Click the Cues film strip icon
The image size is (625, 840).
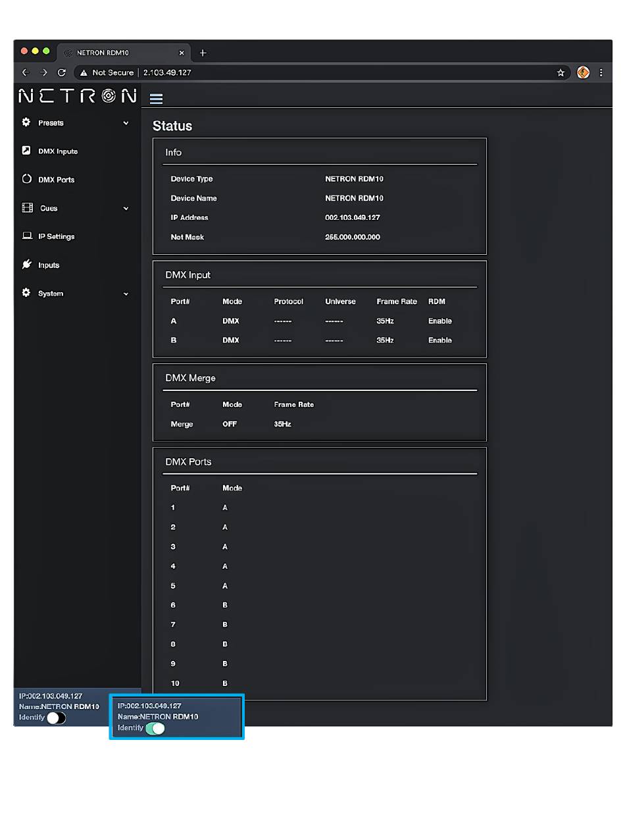click(x=27, y=208)
